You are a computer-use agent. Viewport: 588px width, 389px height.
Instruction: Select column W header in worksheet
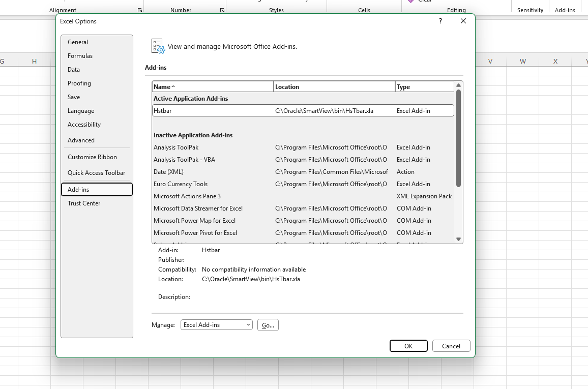[x=522, y=61]
